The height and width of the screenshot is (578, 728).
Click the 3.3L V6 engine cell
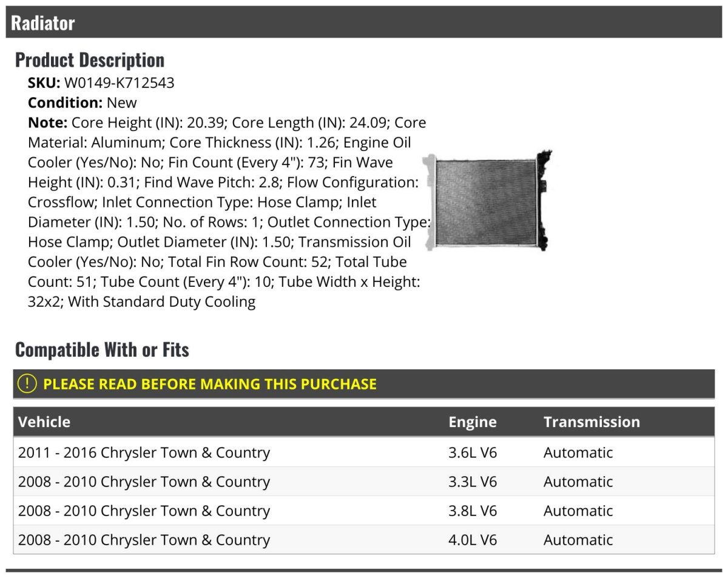(473, 482)
